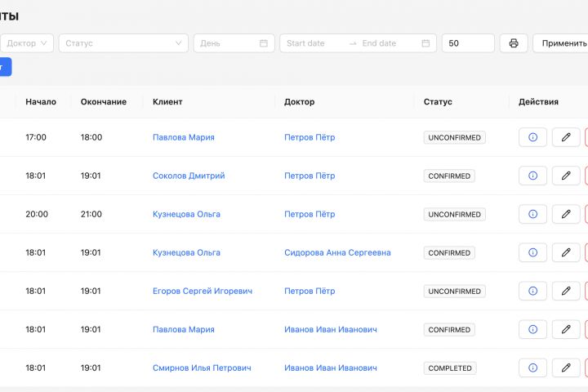The width and height of the screenshot is (588, 392).
Task: Click the printer icon button
Action: click(x=514, y=43)
